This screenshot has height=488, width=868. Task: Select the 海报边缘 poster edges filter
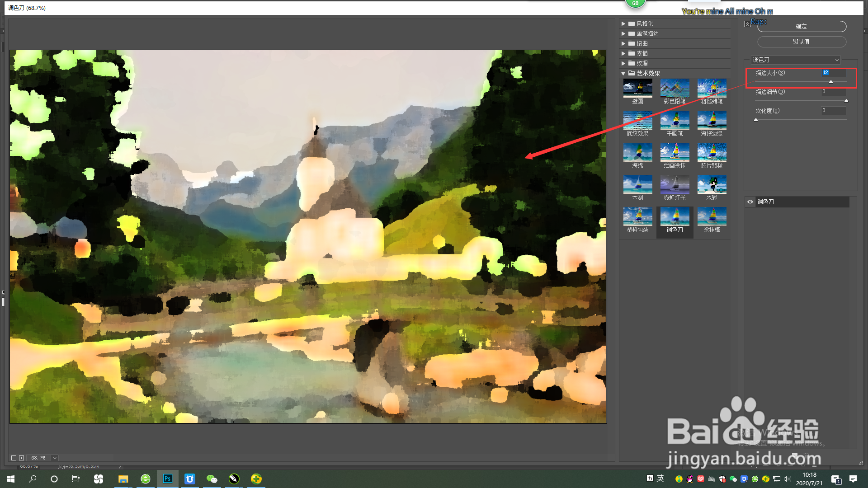pyautogui.click(x=712, y=121)
